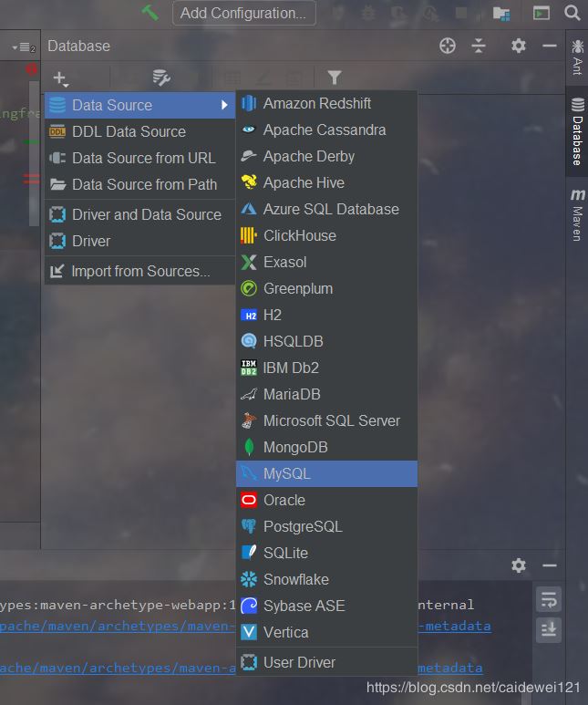Open the Ant side tab
This screenshot has width=588, height=705.
pos(577,57)
